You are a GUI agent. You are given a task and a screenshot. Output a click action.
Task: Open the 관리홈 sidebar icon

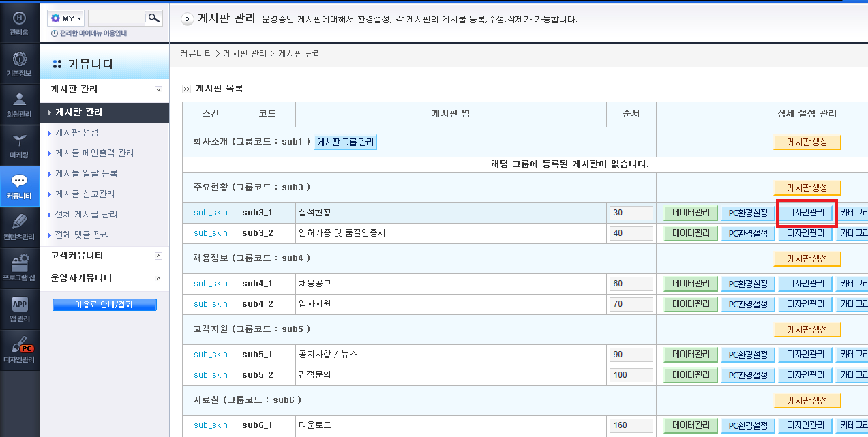(20, 22)
